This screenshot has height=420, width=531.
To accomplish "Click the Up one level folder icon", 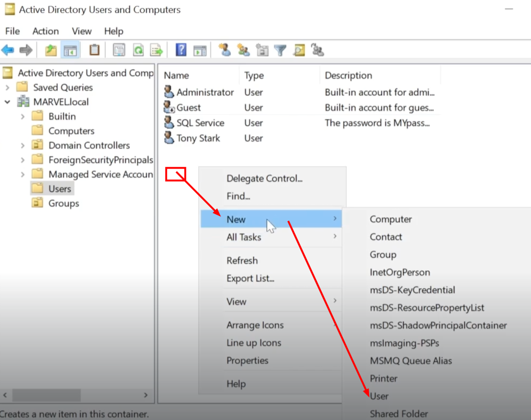I will tap(51, 50).
